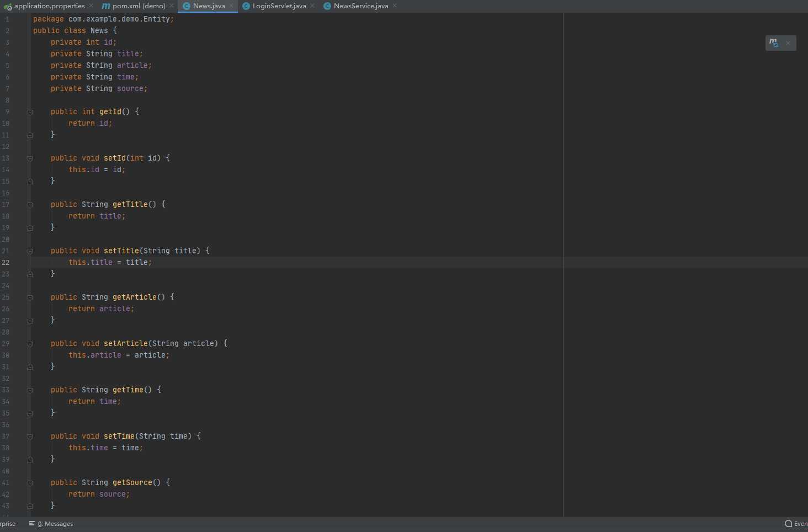Open the pom.xml (demo) tab
Image resolution: width=808 pixels, height=532 pixels.
[x=139, y=6]
